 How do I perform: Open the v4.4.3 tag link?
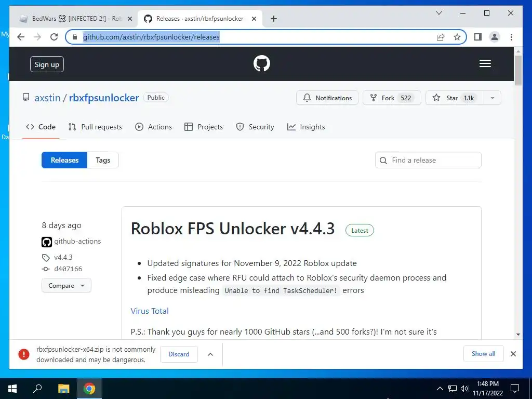pyautogui.click(x=63, y=258)
